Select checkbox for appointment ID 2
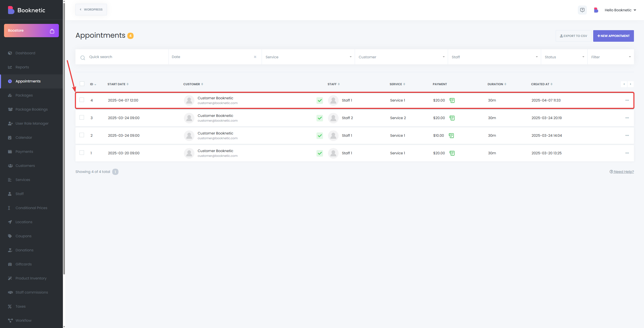The height and width of the screenshot is (328, 644). pos(82,135)
